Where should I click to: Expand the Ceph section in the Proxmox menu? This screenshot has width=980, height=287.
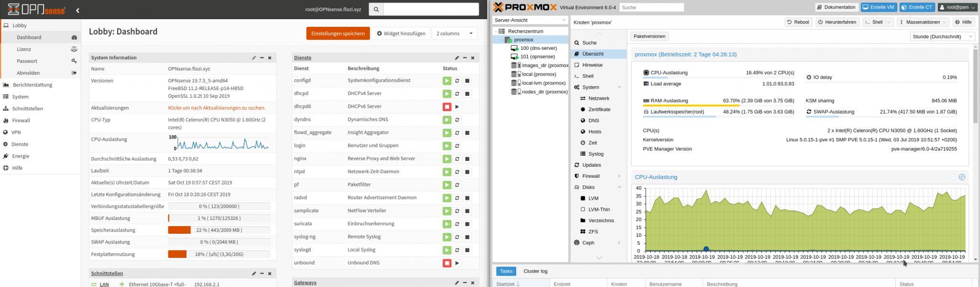pyautogui.click(x=620, y=243)
